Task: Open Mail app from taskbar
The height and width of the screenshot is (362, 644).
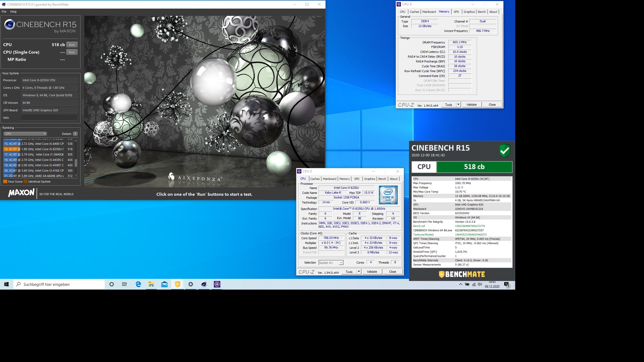Action: (x=164, y=284)
